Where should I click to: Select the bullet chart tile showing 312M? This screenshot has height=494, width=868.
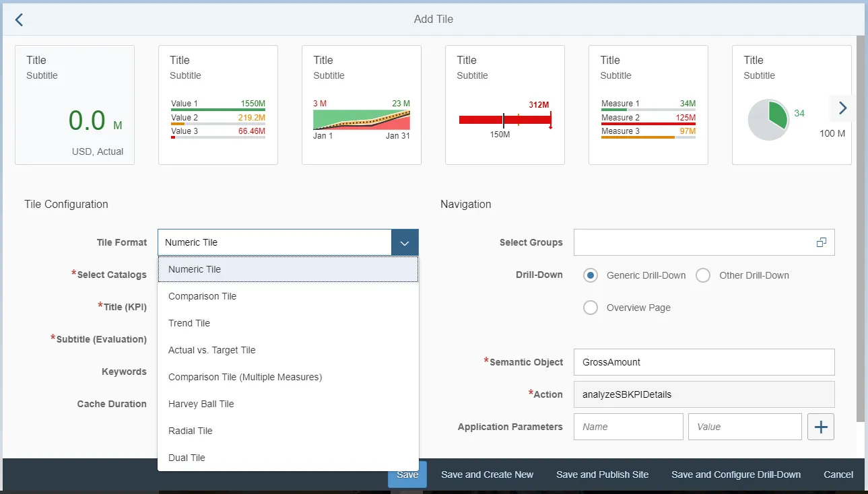[504, 104]
